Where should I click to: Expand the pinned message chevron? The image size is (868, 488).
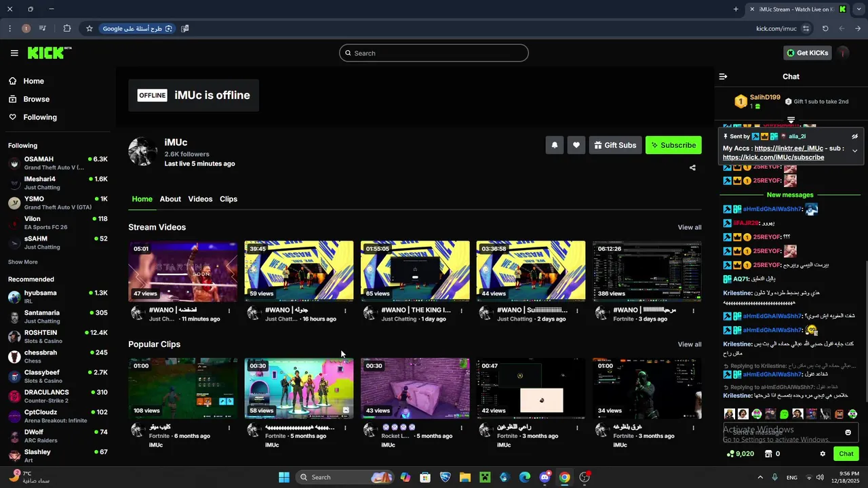click(854, 150)
